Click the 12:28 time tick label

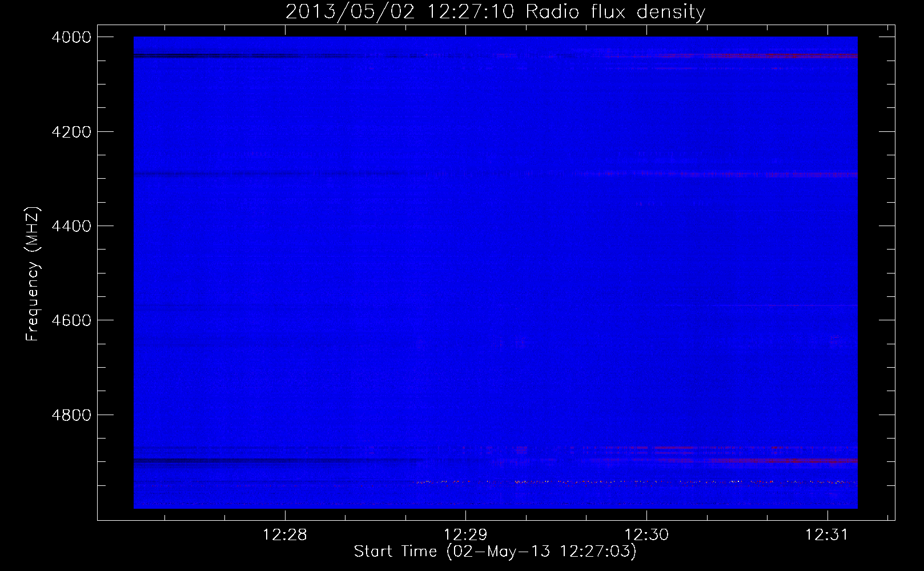click(x=284, y=535)
